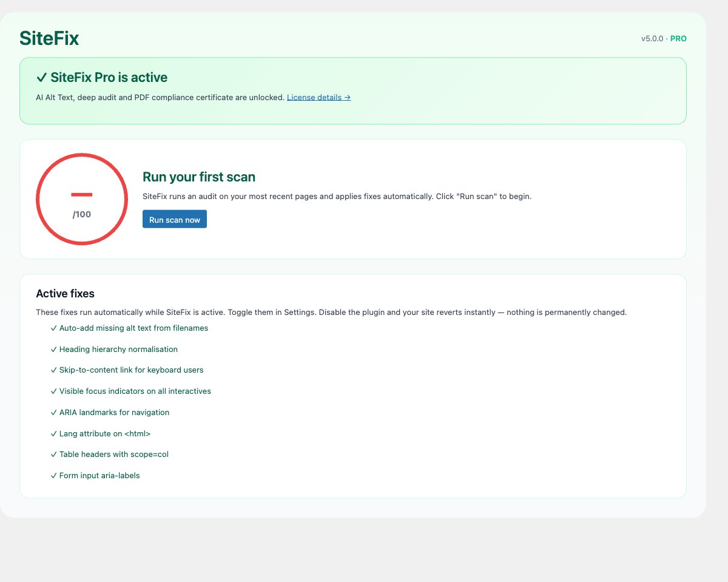This screenshot has height=582, width=728.
Task: Select Heading hierarchy normalisation item
Action: click(114, 349)
